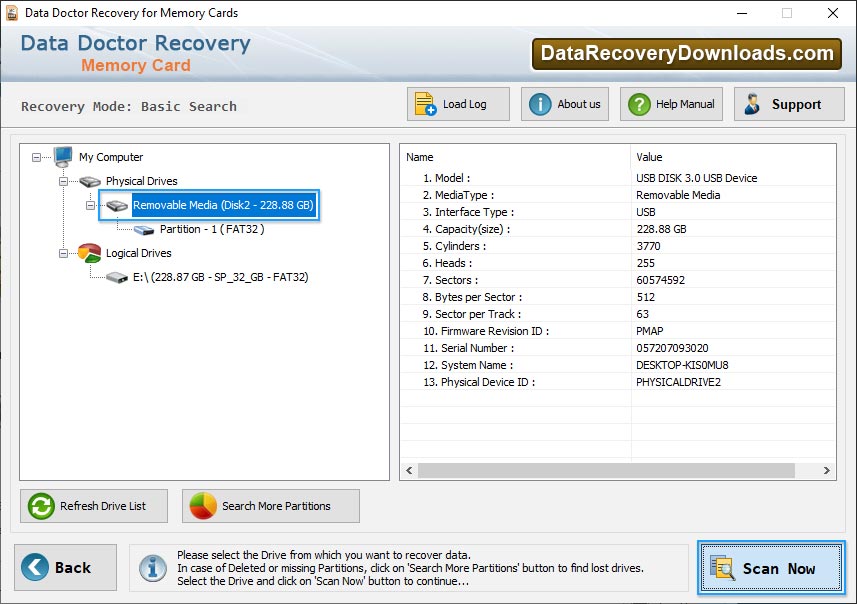Click the horizontal scrollbar right arrow
Viewport: 857px width, 604px height.
pos(826,471)
